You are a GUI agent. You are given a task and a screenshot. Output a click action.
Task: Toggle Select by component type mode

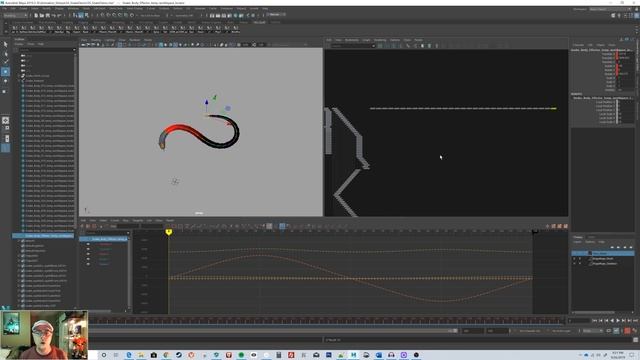87,16
